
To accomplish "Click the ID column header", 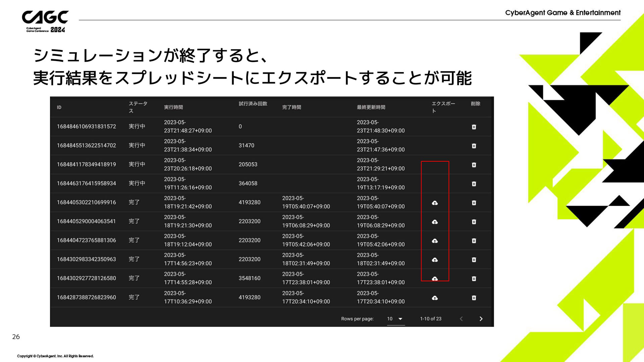I will [59, 107].
